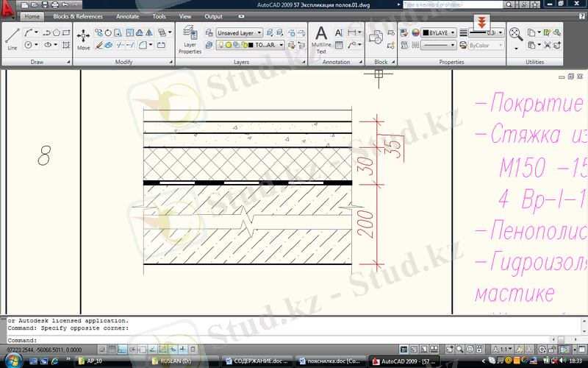Screen dimensions: 588x368
Task: Activate the Move tool
Action: tap(83, 37)
